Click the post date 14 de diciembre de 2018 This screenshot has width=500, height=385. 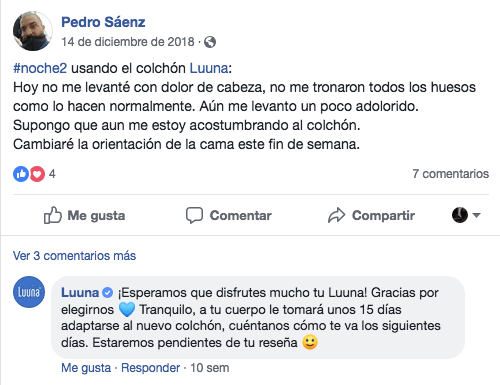coord(128,42)
